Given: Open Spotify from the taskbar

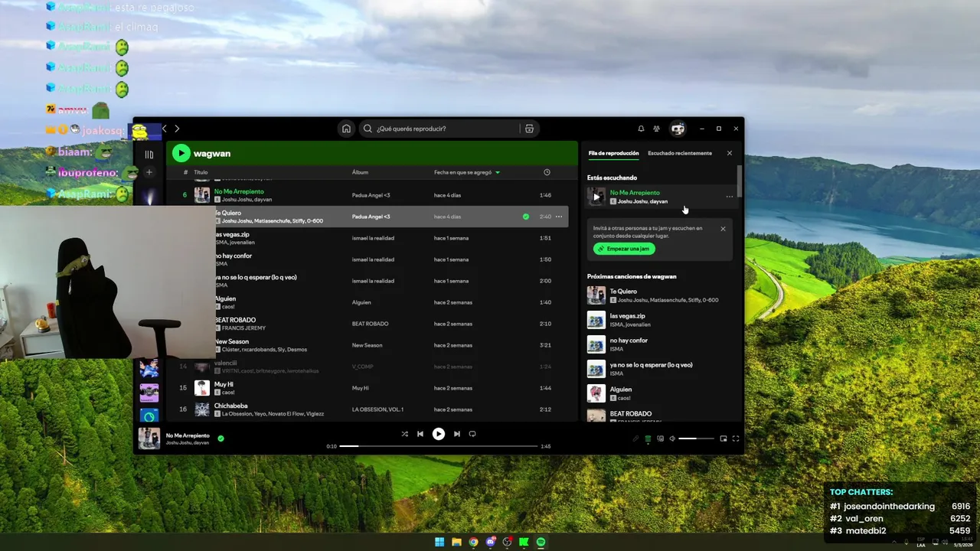Looking at the screenshot, I should pyautogui.click(x=541, y=542).
